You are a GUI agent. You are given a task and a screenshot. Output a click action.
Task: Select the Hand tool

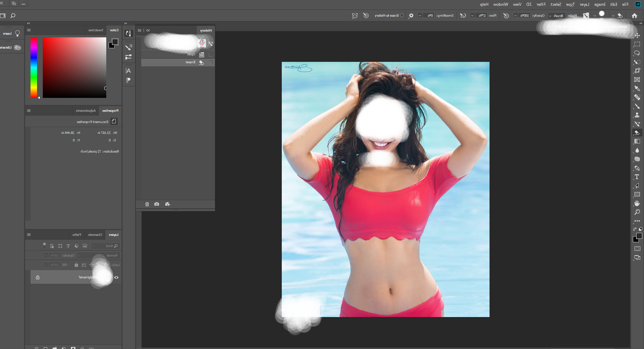pos(637,203)
